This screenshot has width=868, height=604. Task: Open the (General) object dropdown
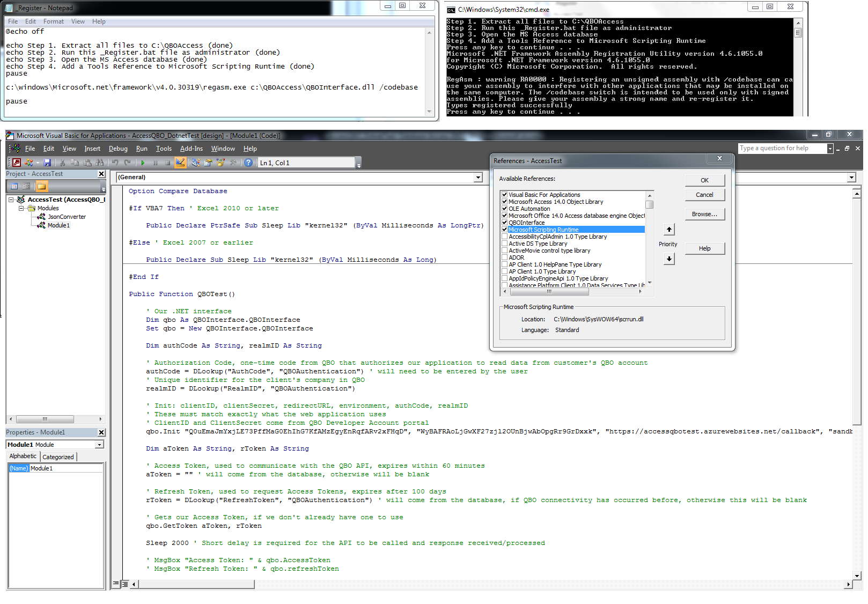pos(478,178)
